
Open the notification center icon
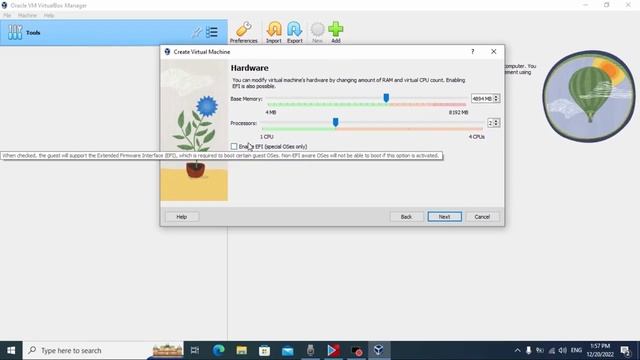[x=625, y=350]
